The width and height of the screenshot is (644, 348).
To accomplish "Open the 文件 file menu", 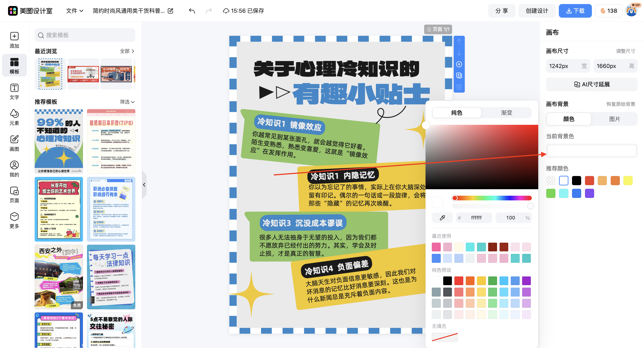I will tap(74, 11).
